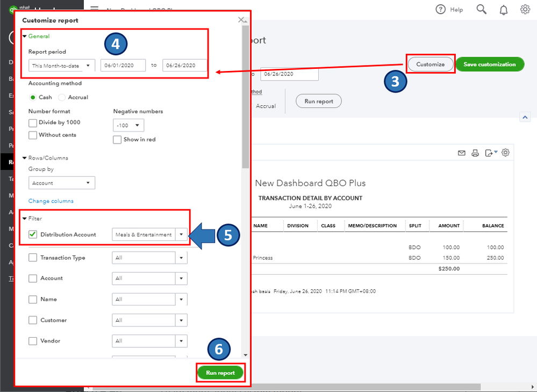The width and height of the screenshot is (537, 392).
Task: Click Transaction Detail by Account title
Action: click(310, 198)
